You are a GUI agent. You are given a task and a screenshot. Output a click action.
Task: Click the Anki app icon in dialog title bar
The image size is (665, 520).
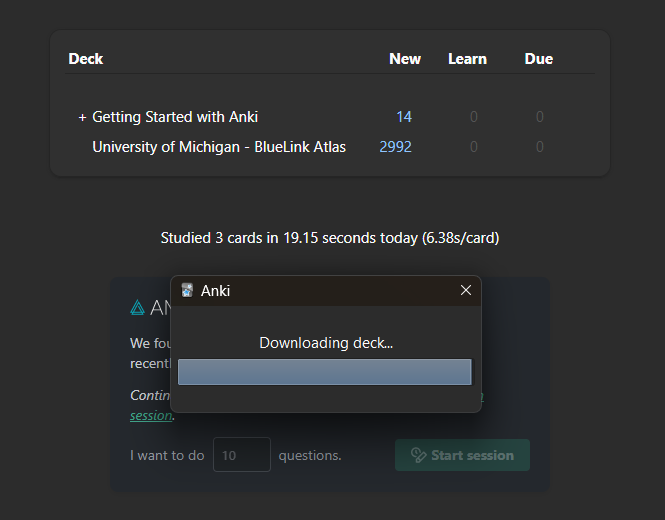[x=187, y=290]
